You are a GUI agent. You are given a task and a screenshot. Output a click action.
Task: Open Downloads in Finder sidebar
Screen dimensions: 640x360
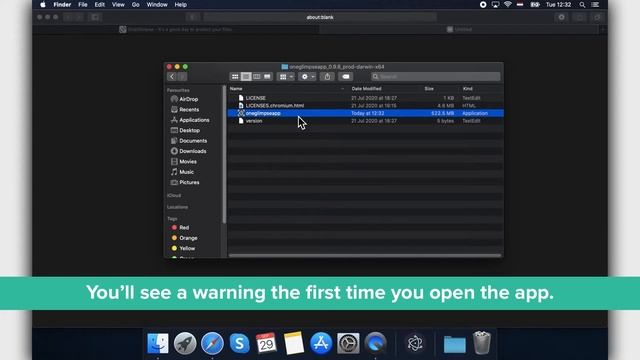click(x=188, y=151)
